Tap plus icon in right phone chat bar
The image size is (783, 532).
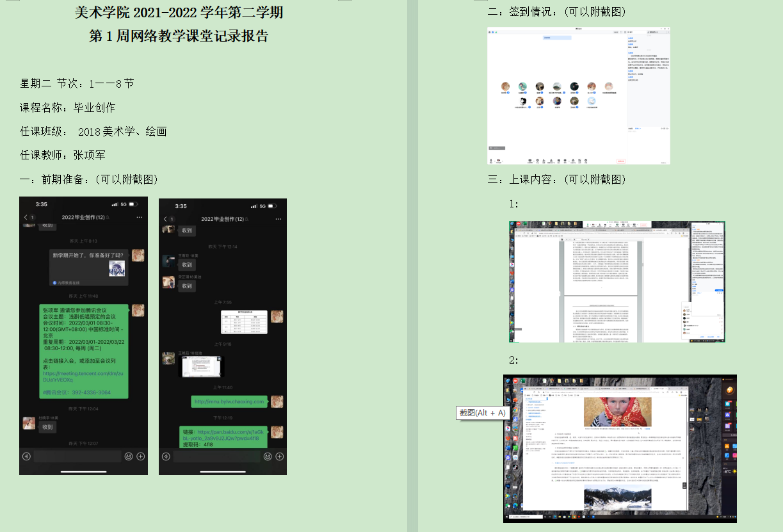click(x=279, y=456)
